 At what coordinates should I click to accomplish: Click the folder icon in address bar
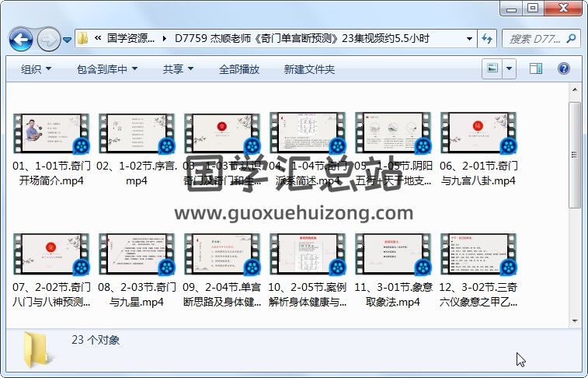click(83, 38)
